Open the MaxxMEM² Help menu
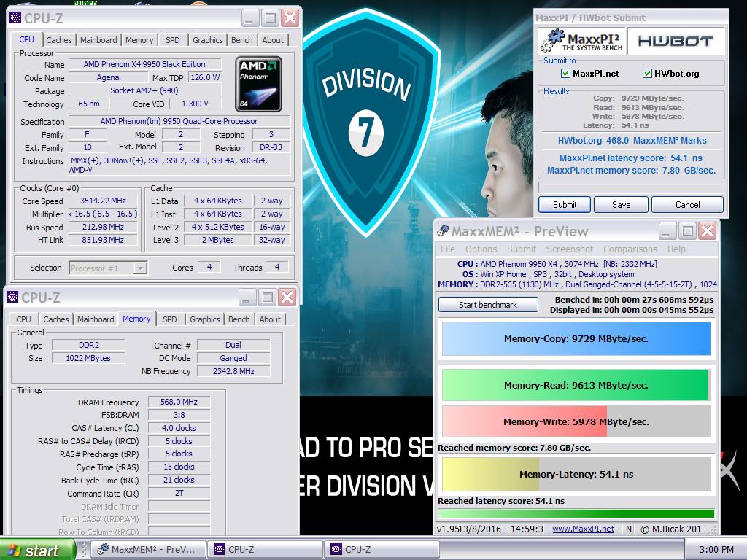 click(676, 249)
